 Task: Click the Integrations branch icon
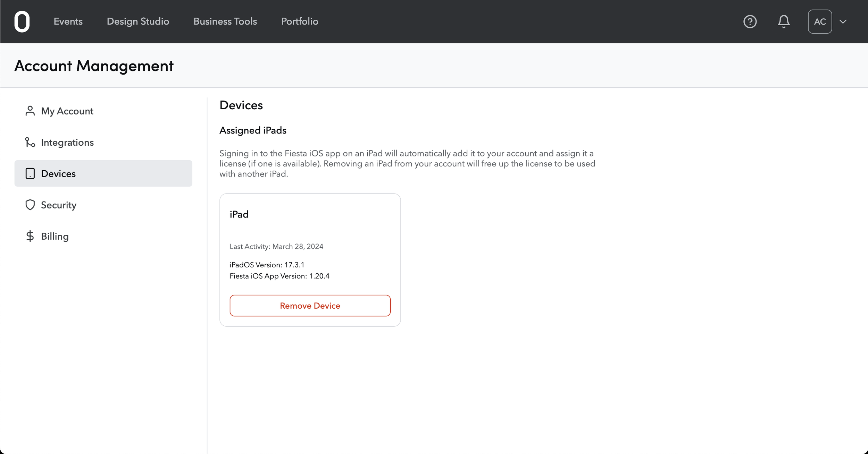click(30, 142)
